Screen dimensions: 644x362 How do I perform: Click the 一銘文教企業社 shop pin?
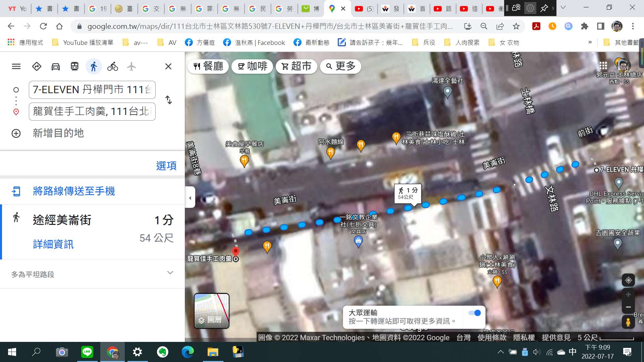pyautogui.click(x=358, y=241)
